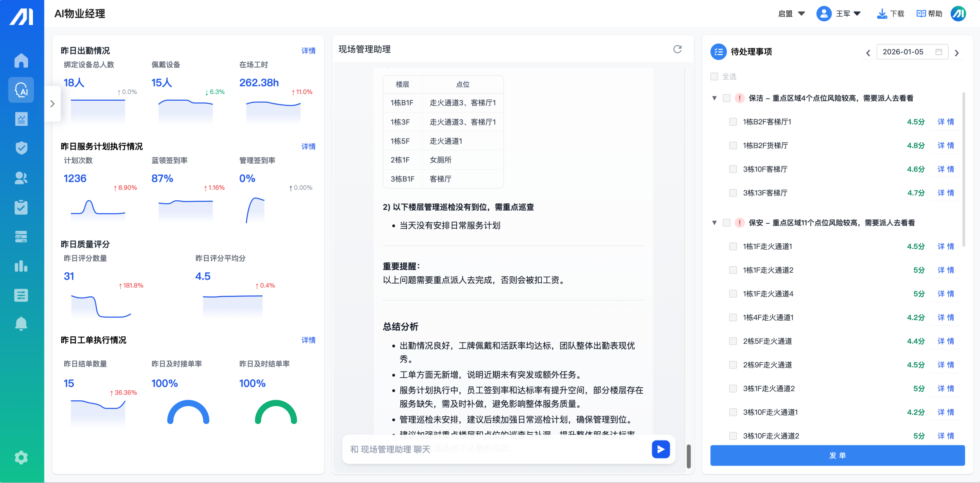980x483 pixels.
Task: Open the bar chart statistics icon
Action: click(21, 267)
